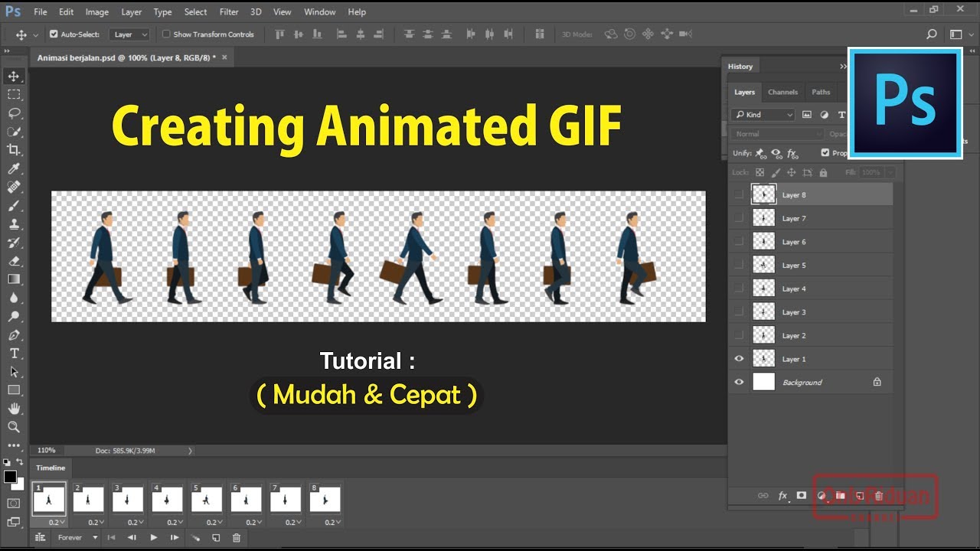Play the frame animation
Screen dimensions: 980x551
pyautogui.click(x=153, y=538)
